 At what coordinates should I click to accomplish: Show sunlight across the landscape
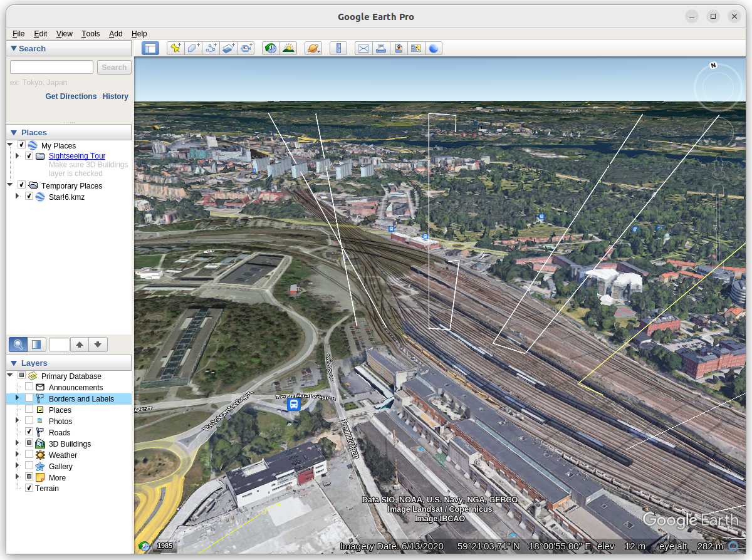coord(288,48)
